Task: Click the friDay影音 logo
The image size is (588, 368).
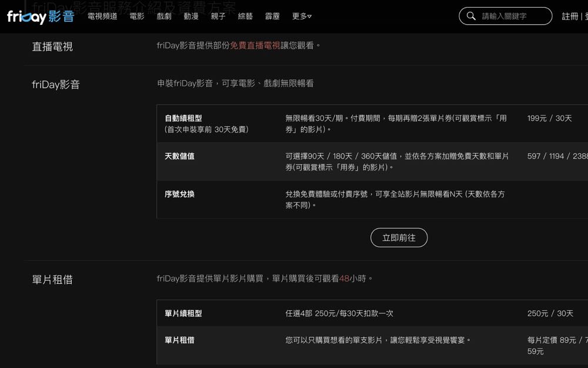Action: point(41,16)
